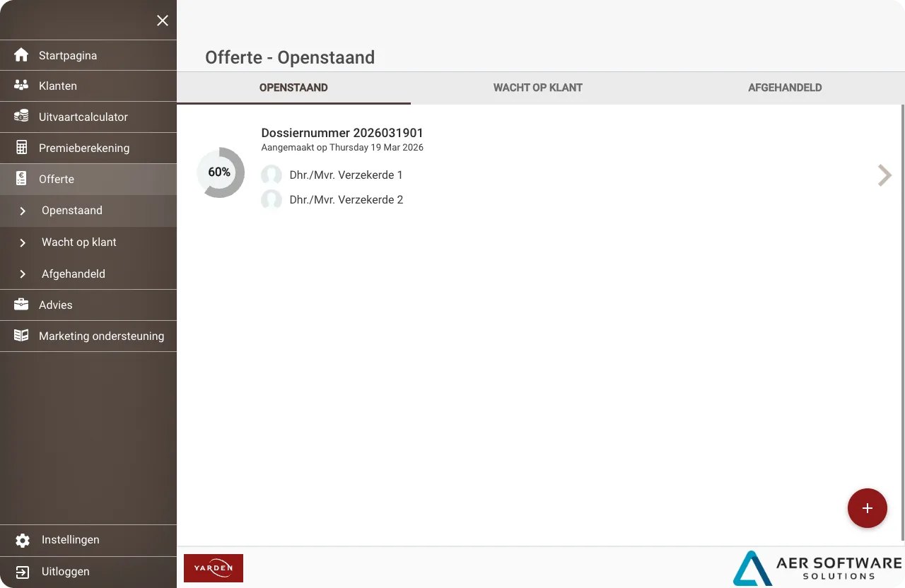Image resolution: width=905 pixels, height=588 pixels.
Task: Click the Premieberekening calculator icon
Action: 21,148
